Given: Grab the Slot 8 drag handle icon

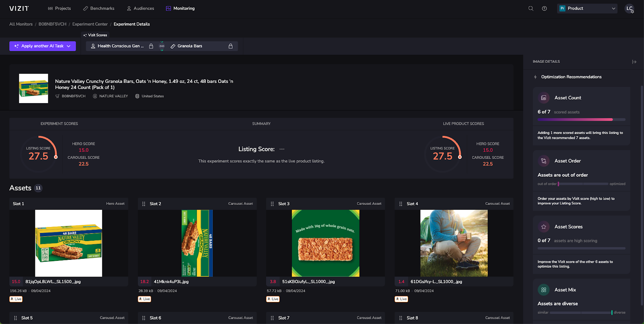Looking at the screenshot, I should (x=400, y=318).
